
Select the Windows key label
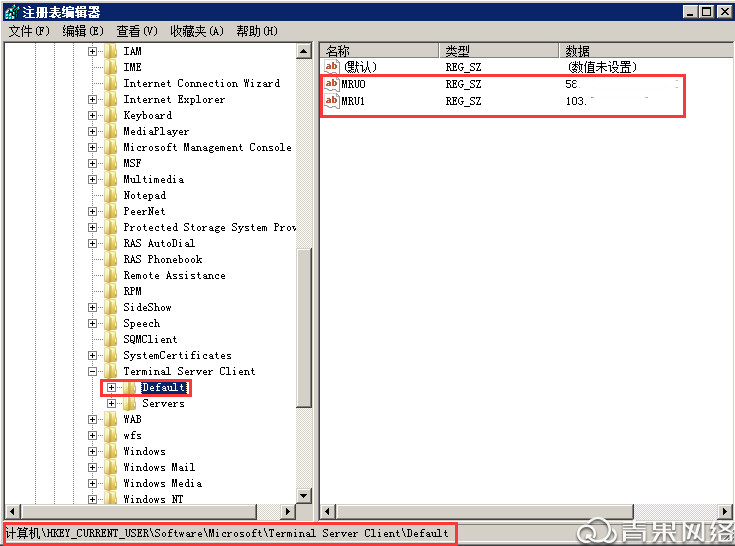coord(144,451)
